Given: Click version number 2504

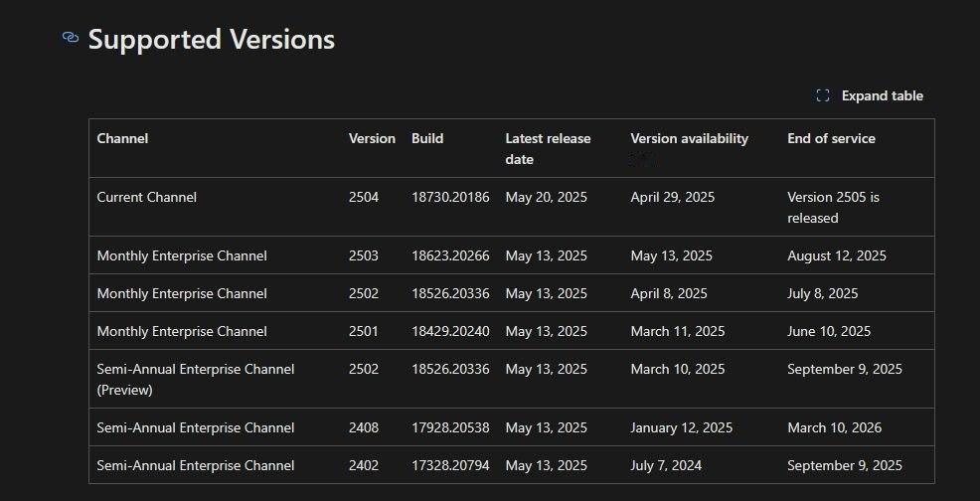Looking at the screenshot, I should (363, 197).
